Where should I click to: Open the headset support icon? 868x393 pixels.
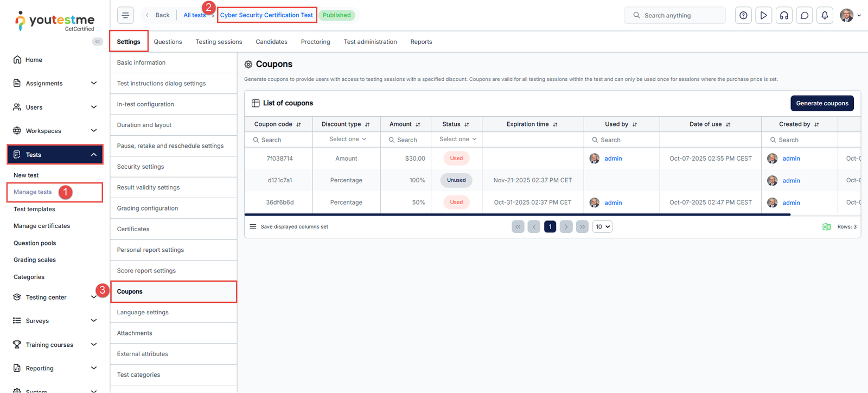pyautogui.click(x=784, y=15)
